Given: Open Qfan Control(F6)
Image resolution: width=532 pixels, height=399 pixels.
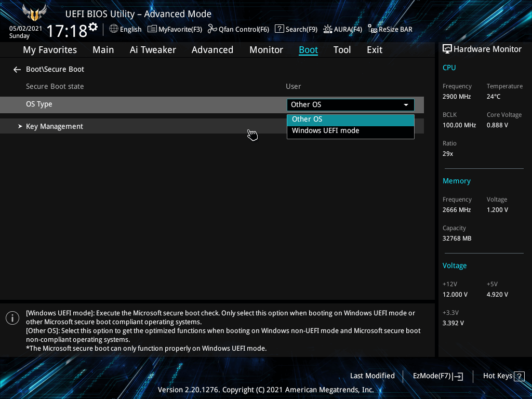Looking at the screenshot, I should point(238,29).
